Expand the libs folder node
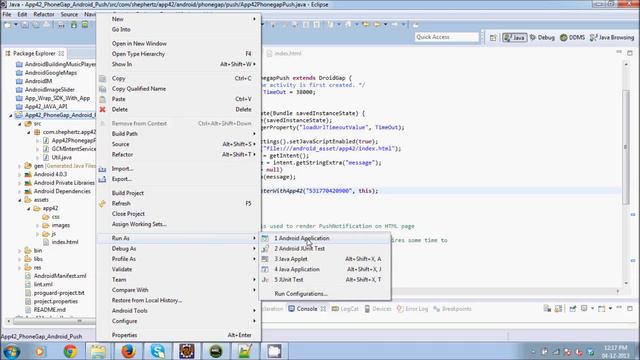The width and height of the screenshot is (640, 360). click(x=20, y=259)
